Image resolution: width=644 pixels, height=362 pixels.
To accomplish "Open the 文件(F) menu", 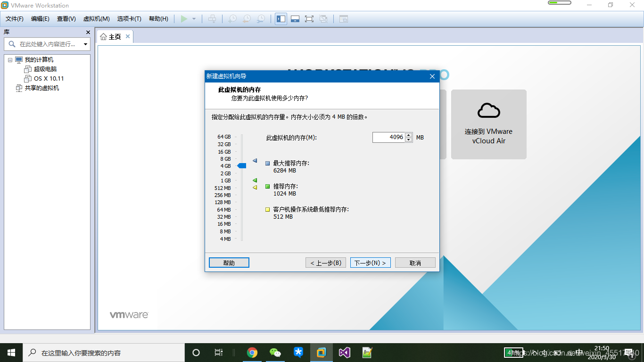I will coord(15,19).
